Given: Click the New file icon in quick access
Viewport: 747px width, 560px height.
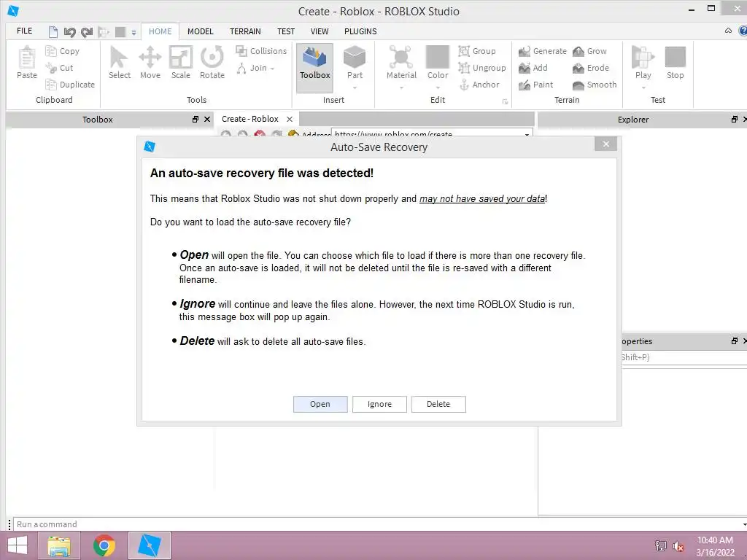Looking at the screenshot, I should 53,31.
